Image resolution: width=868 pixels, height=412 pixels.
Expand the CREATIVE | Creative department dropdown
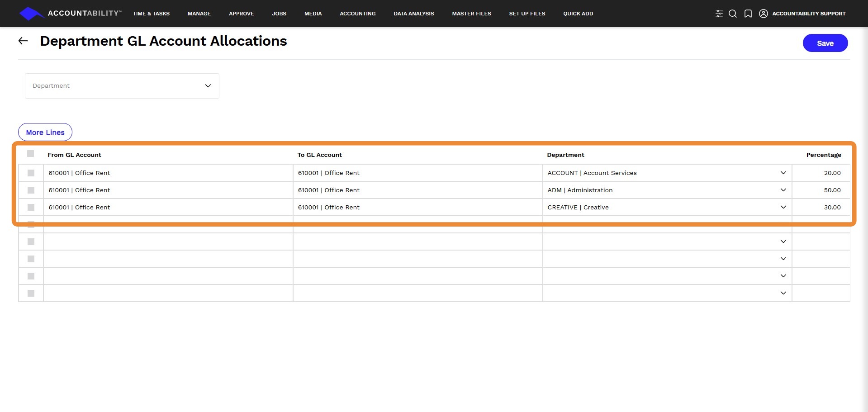[783, 207]
